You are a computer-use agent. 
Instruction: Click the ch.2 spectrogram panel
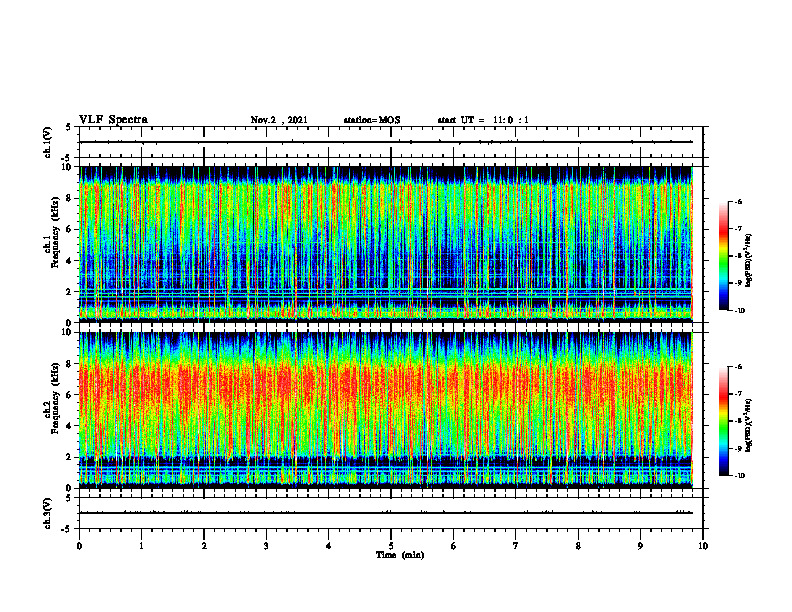pos(386,410)
